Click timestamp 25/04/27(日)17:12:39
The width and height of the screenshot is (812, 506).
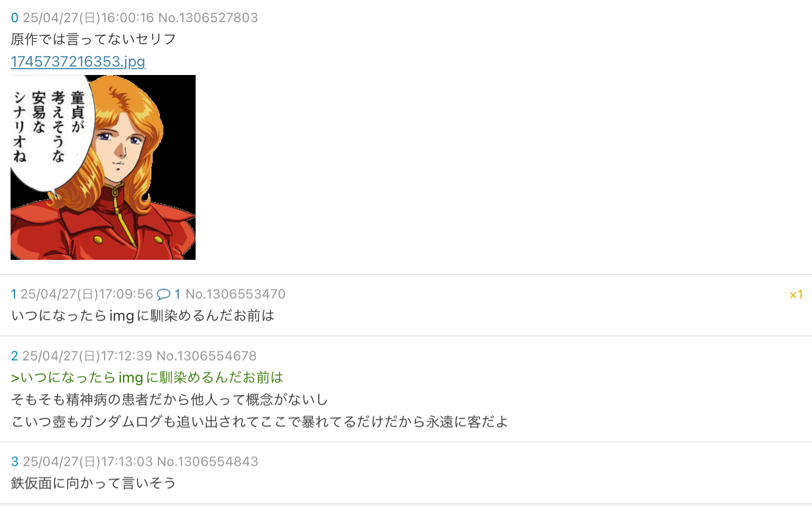click(87, 356)
